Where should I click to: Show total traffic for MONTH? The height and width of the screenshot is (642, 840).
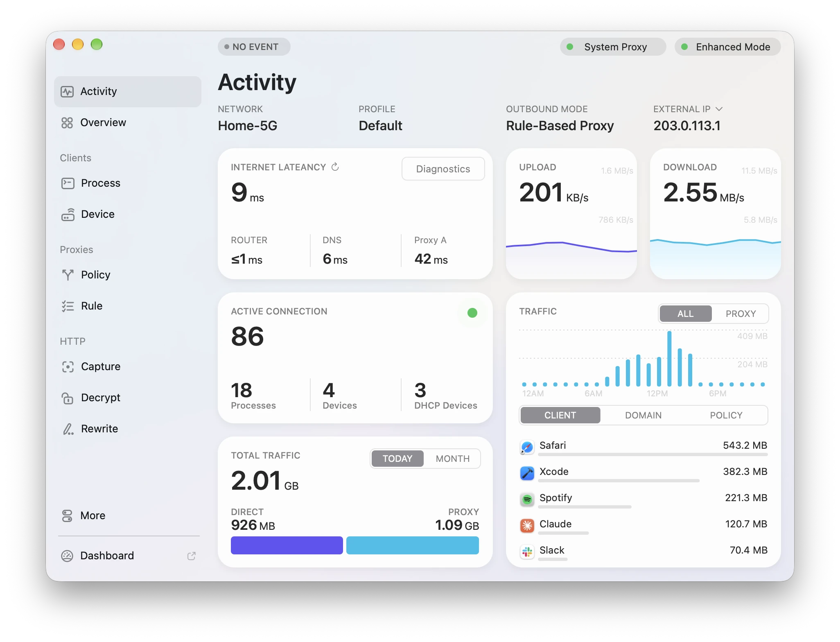[452, 459]
